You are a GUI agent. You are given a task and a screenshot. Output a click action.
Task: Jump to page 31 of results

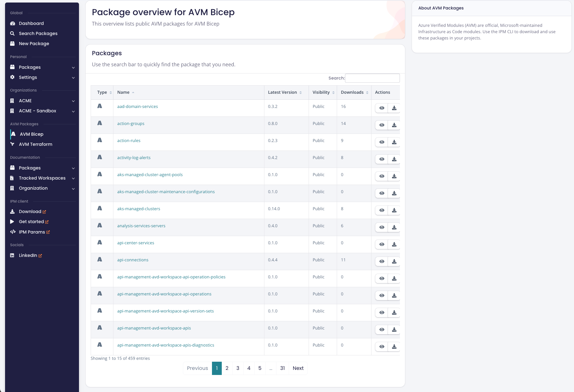[x=282, y=368]
